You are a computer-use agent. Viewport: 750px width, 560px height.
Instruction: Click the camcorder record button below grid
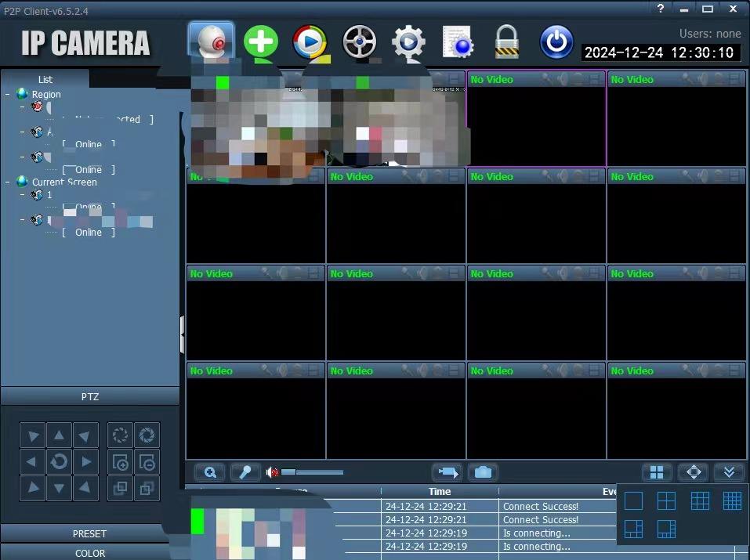point(447,472)
